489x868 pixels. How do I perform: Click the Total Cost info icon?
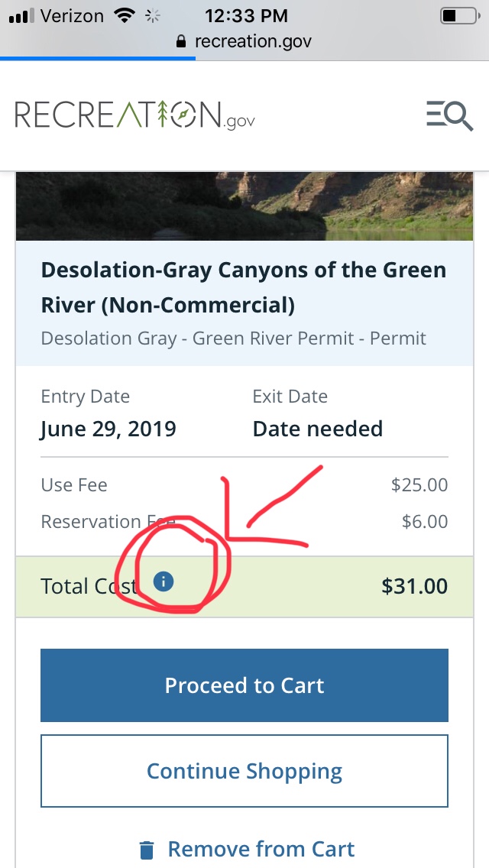coord(164,582)
